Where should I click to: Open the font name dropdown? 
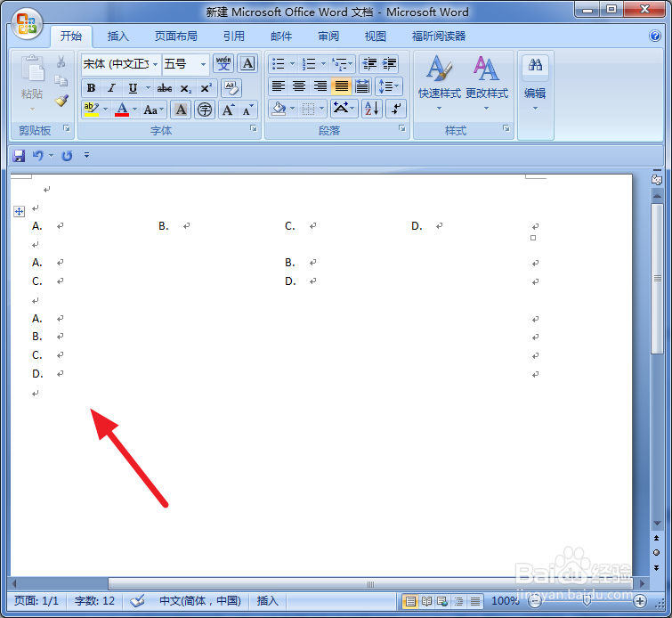tap(155, 64)
